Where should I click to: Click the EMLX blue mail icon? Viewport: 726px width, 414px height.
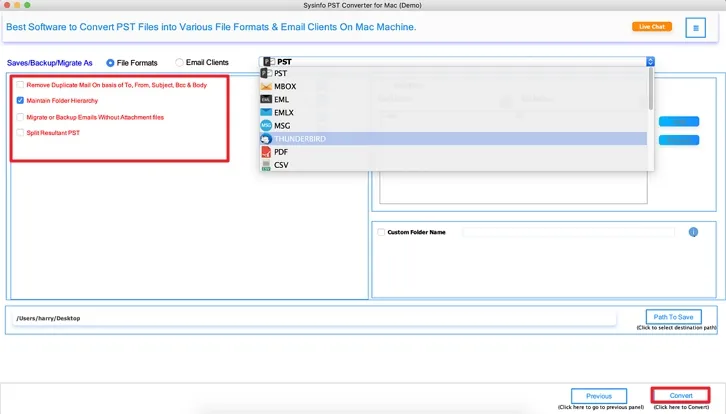(266, 112)
